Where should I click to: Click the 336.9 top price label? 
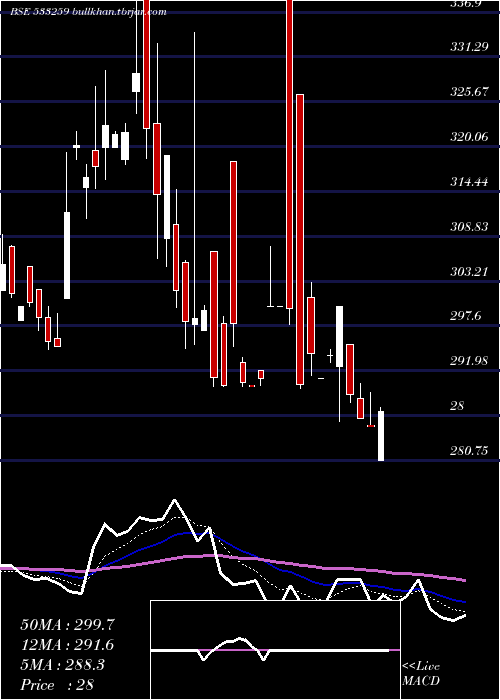click(x=466, y=4)
